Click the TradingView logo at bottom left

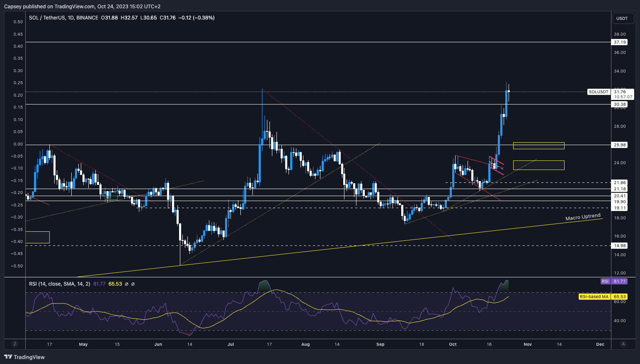[x=24, y=357]
